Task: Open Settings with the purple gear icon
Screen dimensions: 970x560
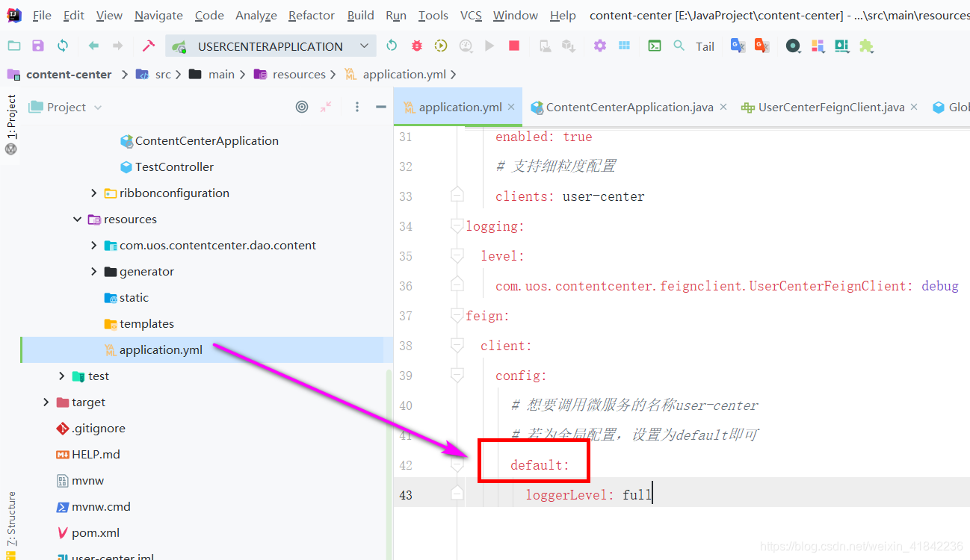Action: [600, 46]
